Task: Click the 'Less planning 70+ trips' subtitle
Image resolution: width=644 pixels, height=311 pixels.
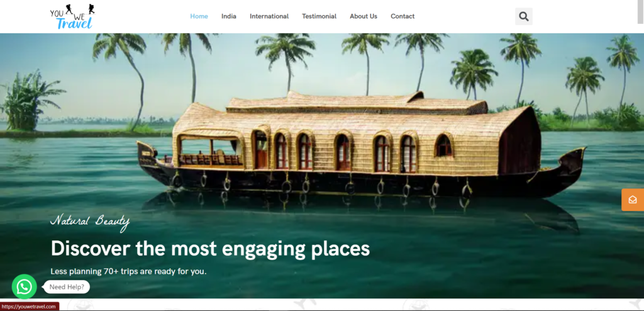Action: 128,271
